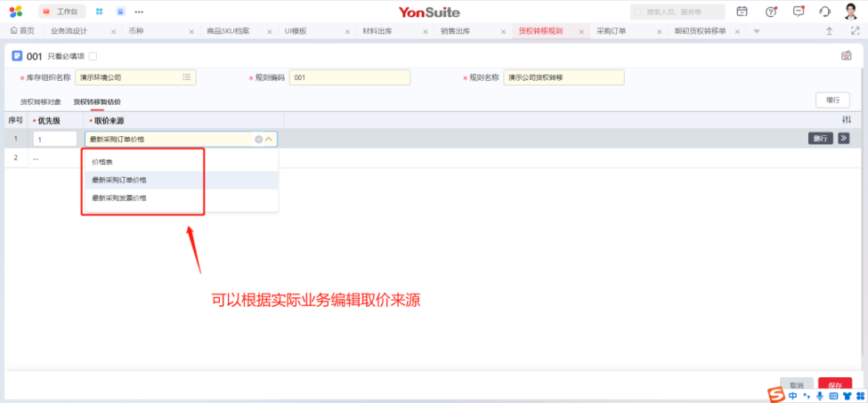This screenshot has width=868, height=403.
Task: Click the 规则编码 input field
Action: point(349,77)
